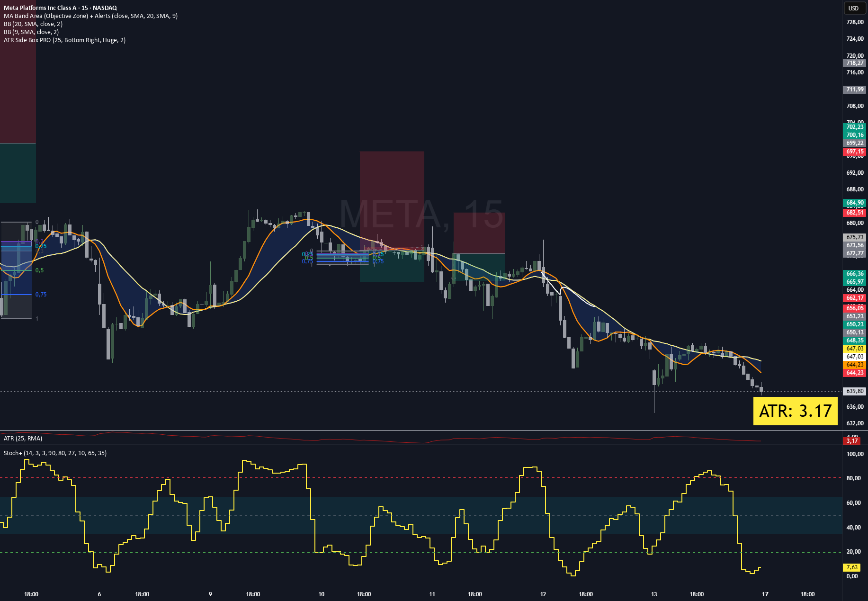Viewport: 868px width, 601px height.
Task: Click the 648,35 green price label
Action: [855, 341]
